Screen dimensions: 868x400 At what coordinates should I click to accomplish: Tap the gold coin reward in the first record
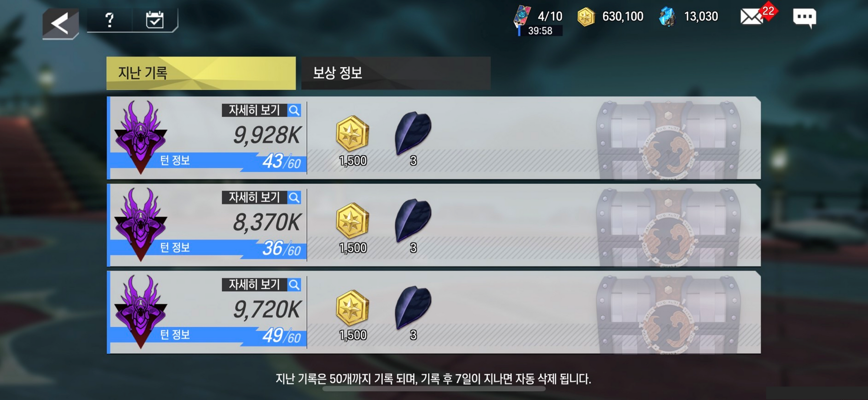coord(352,134)
